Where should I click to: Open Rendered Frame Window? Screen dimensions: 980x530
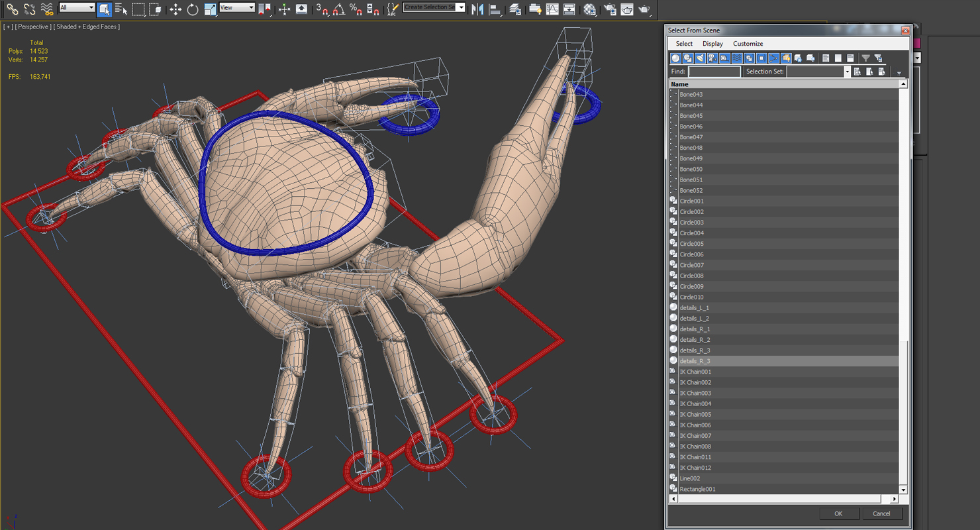coord(626,9)
